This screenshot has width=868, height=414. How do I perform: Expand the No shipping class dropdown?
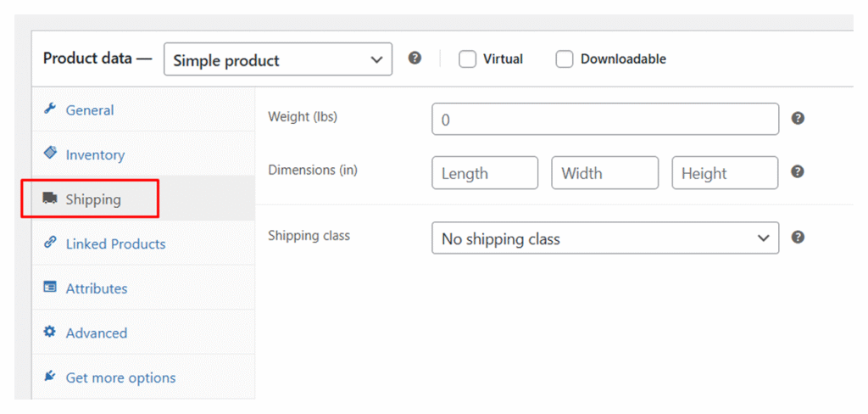coord(604,238)
